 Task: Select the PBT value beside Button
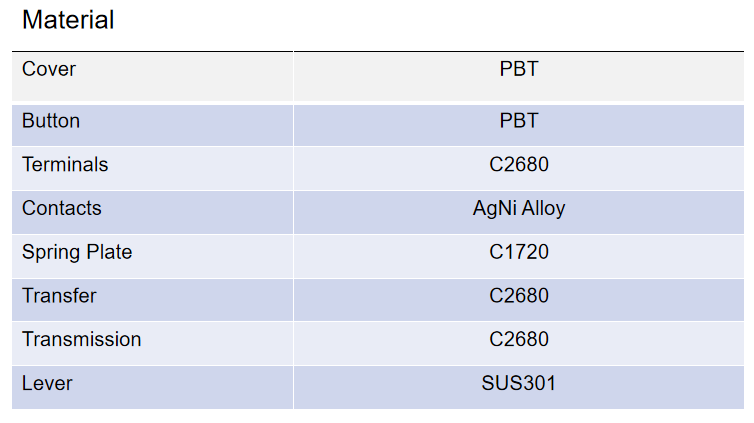click(x=519, y=121)
